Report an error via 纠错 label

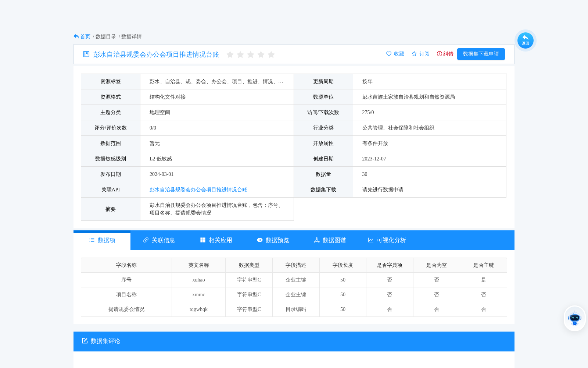click(448, 54)
